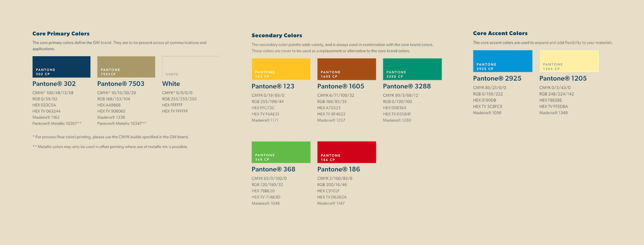Select the Pantone® 3288 title text
Image resolution: width=644 pixels, height=245 pixels.
[407, 86]
